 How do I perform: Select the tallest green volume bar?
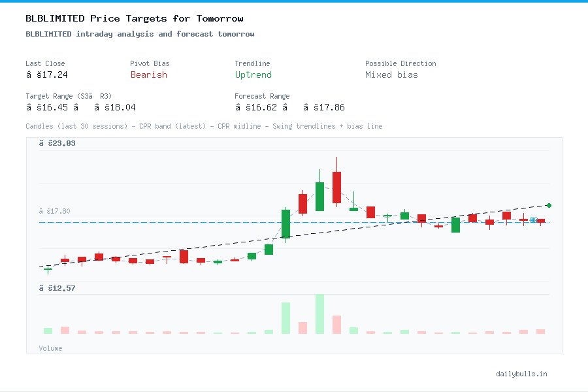[x=319, y=315]
